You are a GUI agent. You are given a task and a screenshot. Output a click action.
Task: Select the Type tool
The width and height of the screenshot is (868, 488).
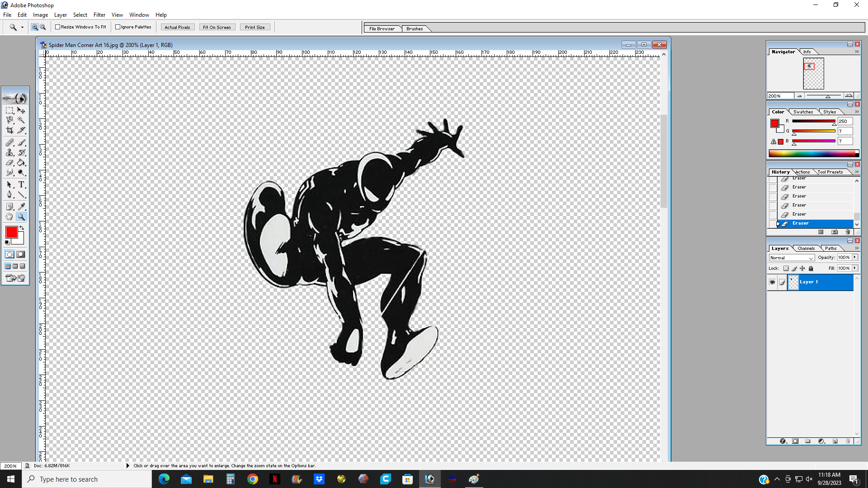pos(21,184)
